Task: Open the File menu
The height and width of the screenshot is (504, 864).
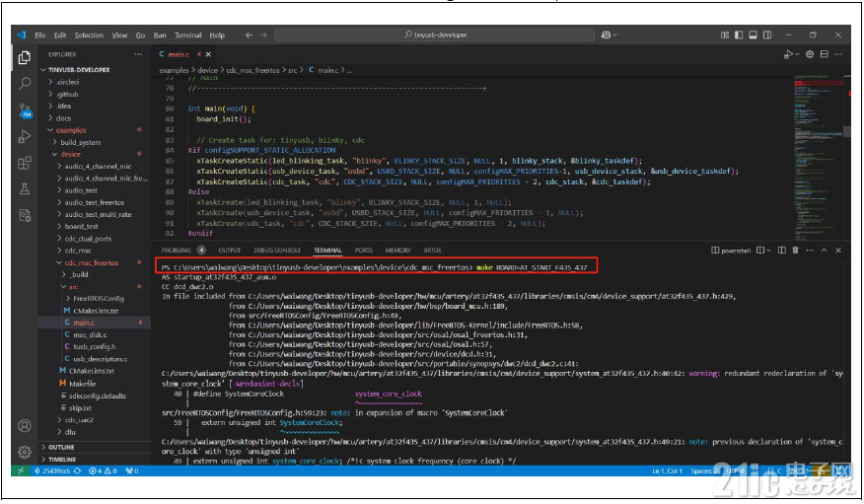Action: click(40, 35)
